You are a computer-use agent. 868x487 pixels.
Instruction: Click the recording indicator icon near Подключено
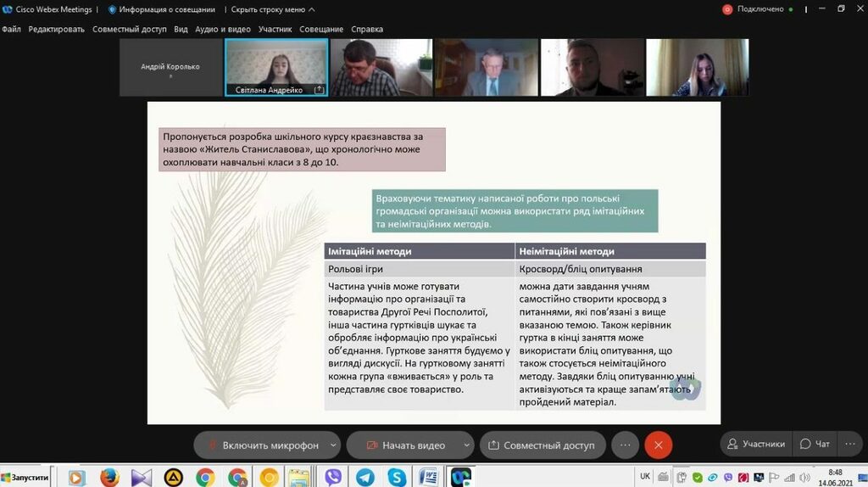[726, 9]
